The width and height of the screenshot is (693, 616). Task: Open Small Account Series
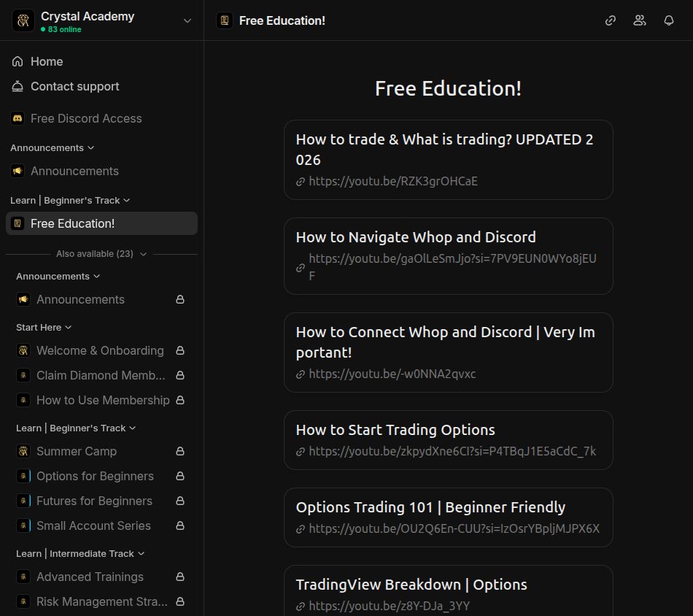click(x=101, y=525)
